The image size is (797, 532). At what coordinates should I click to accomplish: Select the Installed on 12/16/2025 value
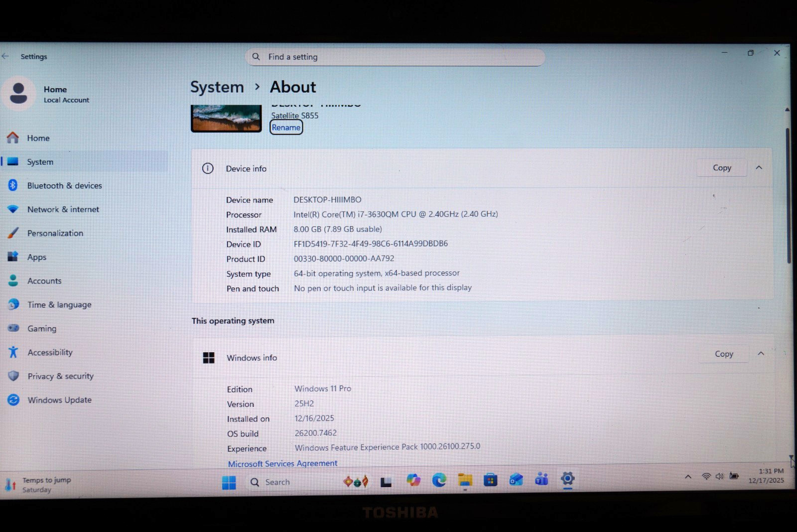coord(314,418)
